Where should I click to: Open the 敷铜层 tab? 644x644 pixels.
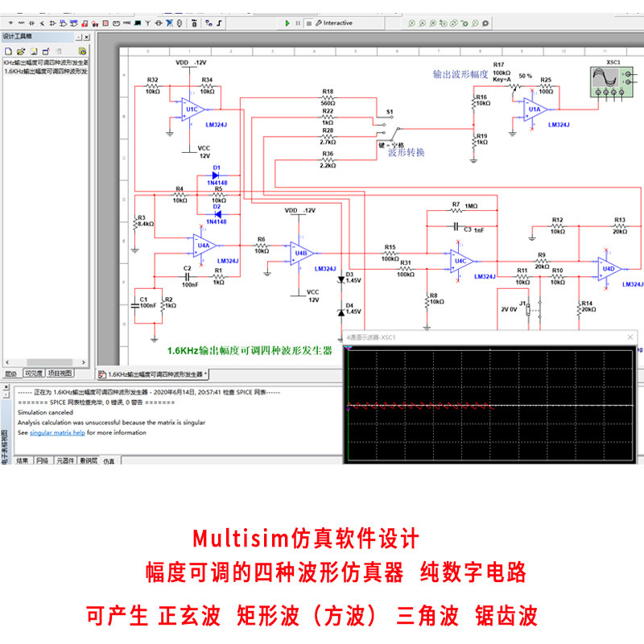pyautogui.click(x=89, y=460)
